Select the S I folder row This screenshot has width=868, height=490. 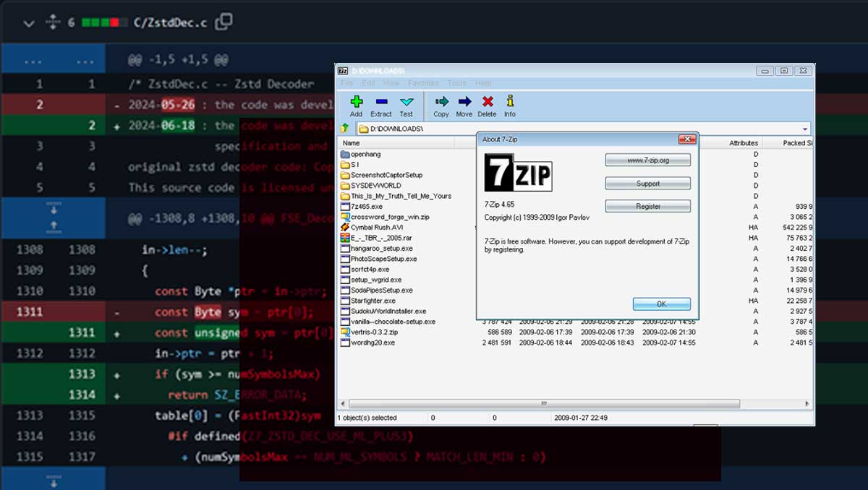tap(355, 165)
